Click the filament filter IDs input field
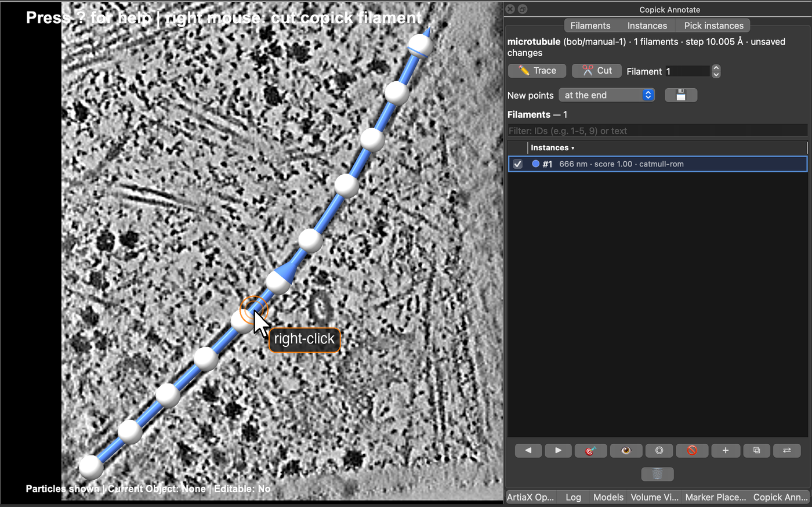812x507 pixels. point(657,131)
